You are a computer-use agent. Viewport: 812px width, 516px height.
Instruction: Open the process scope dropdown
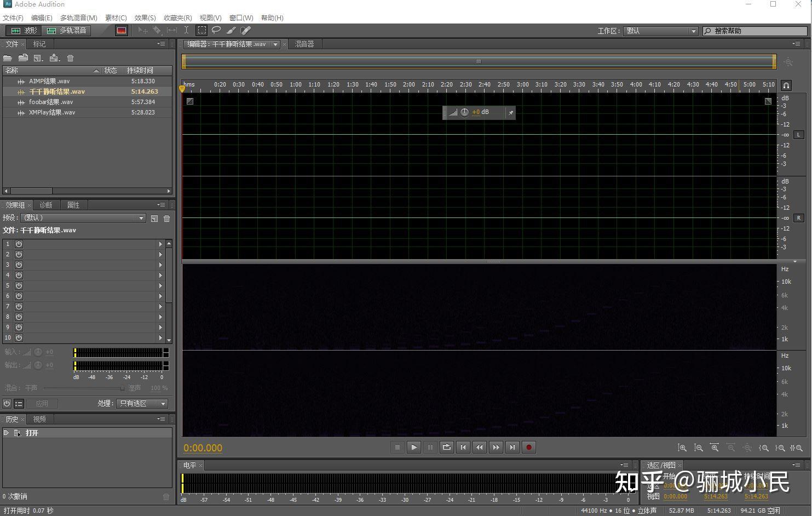click(x=142, y=404)
